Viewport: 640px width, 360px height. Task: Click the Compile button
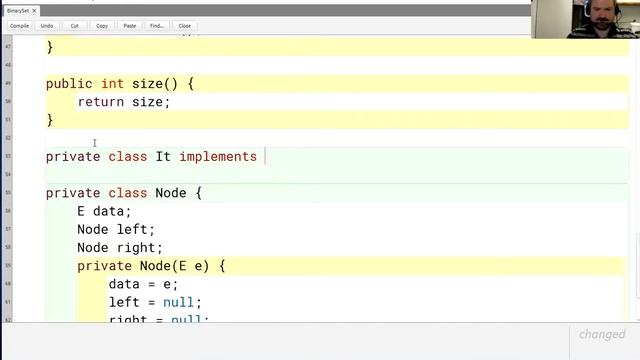click(19, 26)
